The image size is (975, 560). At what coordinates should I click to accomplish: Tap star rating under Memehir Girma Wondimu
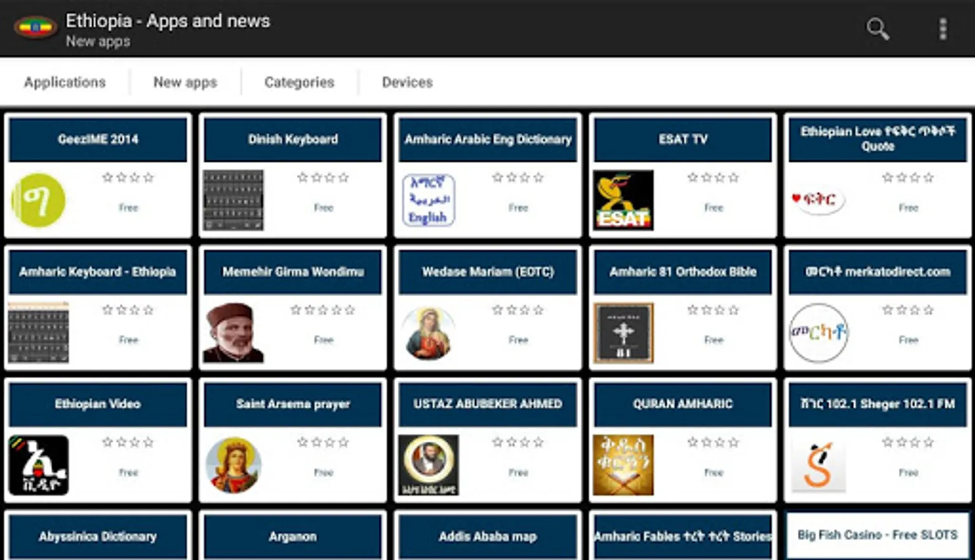(x=323, y=310)
